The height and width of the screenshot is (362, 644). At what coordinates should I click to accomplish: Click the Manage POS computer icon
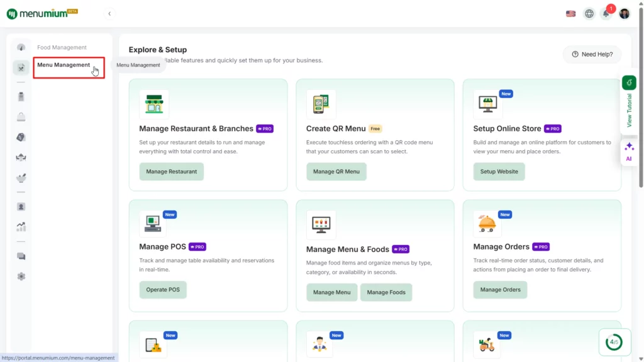(x=153, y=224)
